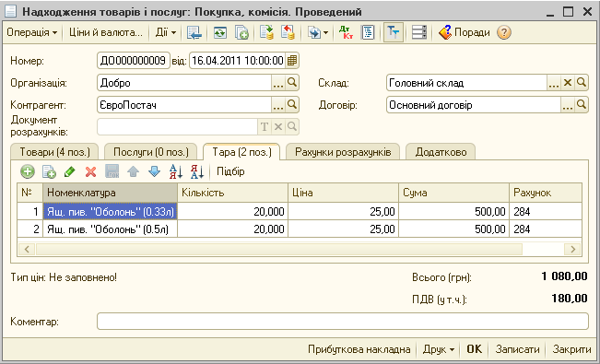Click the magnifier icon for Договір
This screenshot has width=600, height=364.
click(582, 105)
